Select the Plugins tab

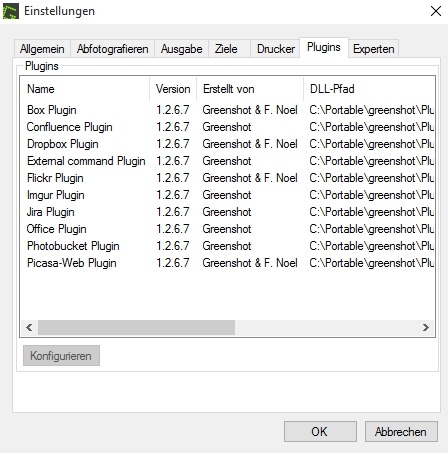(x=324, y=47)
